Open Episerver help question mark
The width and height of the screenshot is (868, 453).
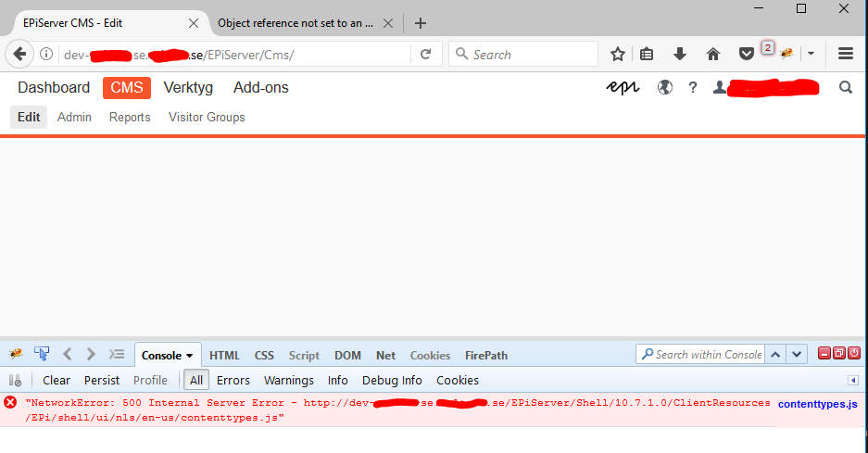pos(693,87)
